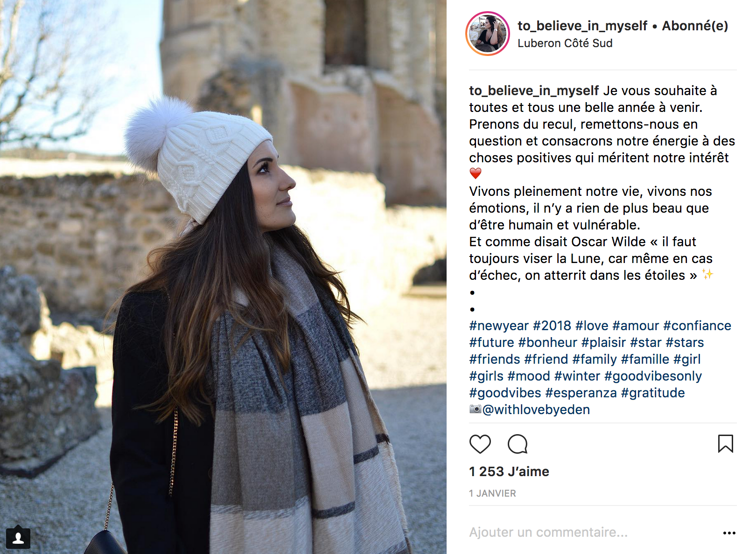Like the post with the heart icon

[x=480, y=444]
